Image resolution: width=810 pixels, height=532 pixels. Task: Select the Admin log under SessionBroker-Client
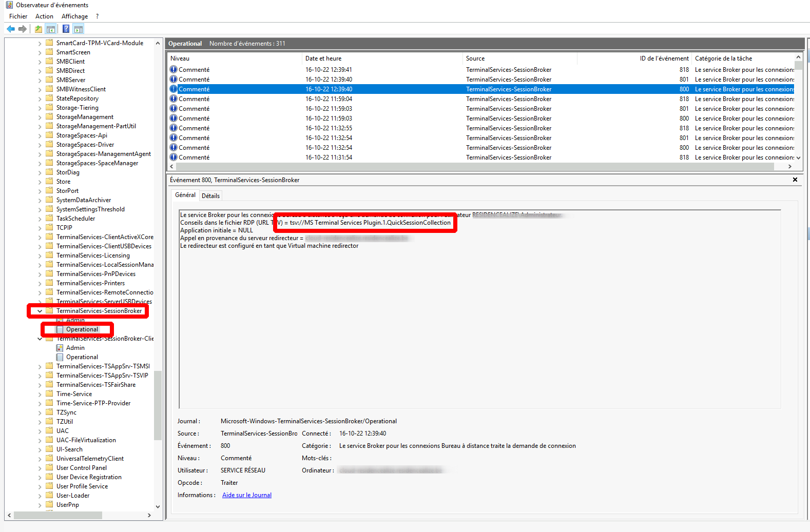coord(75,348)
